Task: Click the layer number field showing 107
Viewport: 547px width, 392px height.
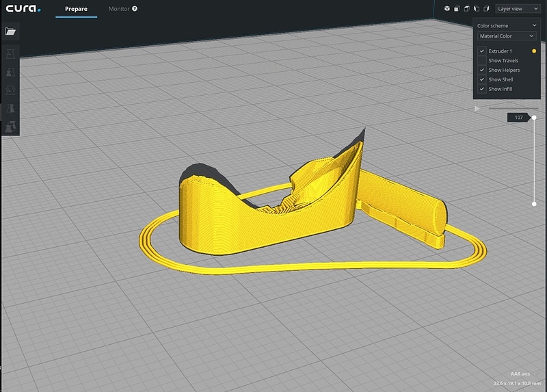Action: coord(519,117)
